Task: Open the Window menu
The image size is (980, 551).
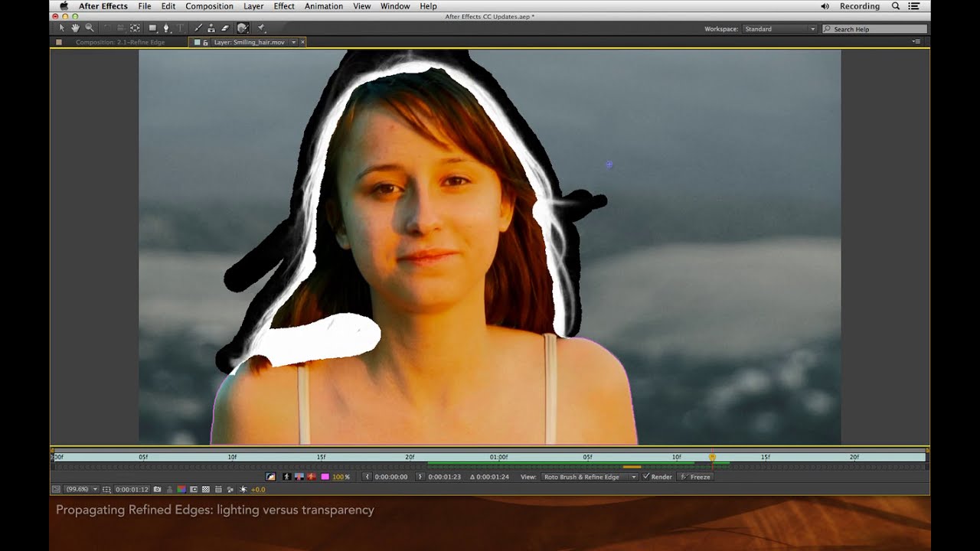Action: point(395,6)
